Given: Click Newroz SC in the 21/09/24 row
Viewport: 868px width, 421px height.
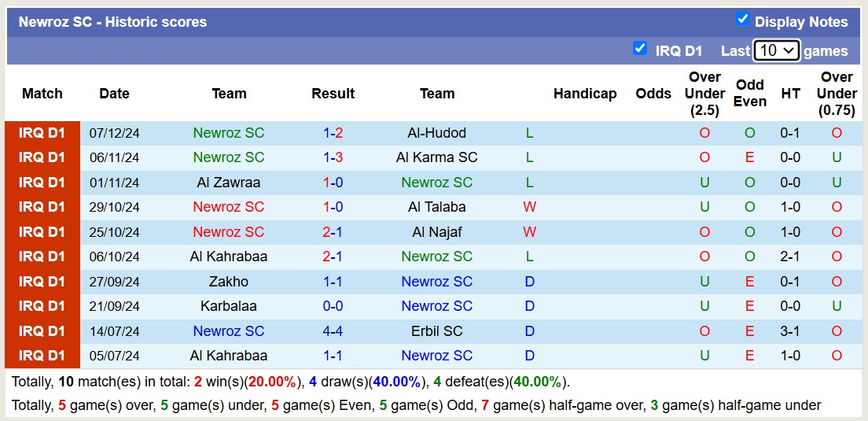Looking at the screenshot, I should 436,306.
